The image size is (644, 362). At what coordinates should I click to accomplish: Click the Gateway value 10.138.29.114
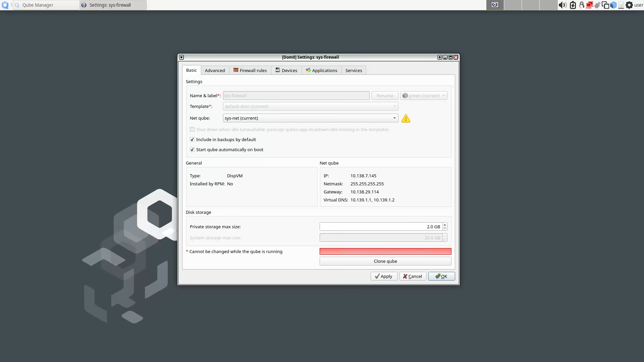365,192
